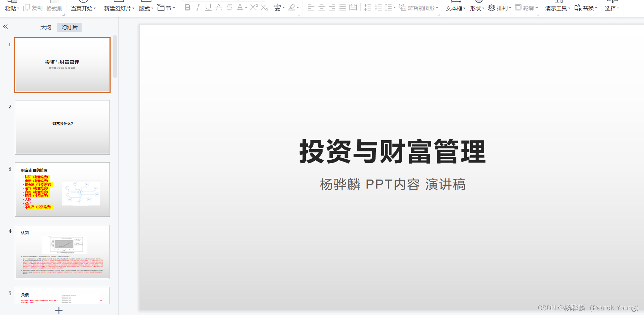The height and width of the screenshot is (315, 644).
Task: Open font group dialog launcher
Action: point(300,15)
